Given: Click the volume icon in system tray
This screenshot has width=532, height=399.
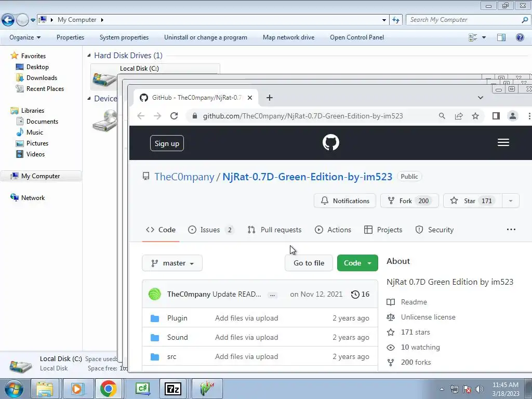Looking at the screenshot, I should pos(480,389).
